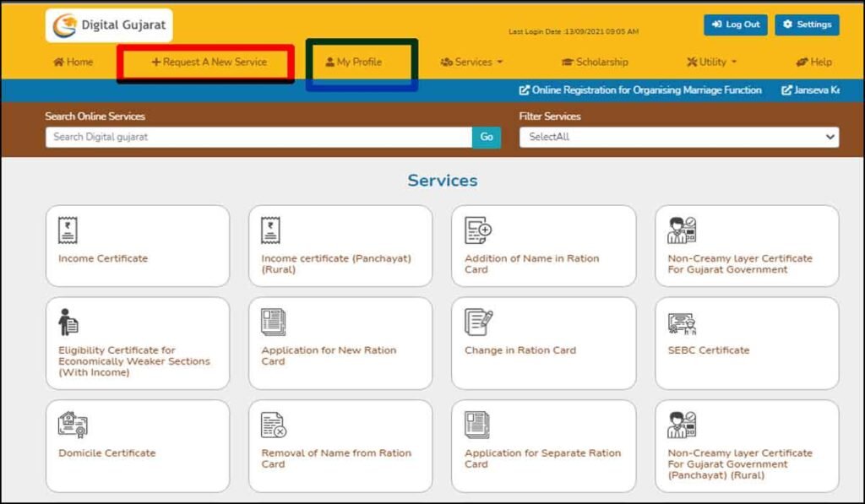Click the Application for New Ration Card icon
The height and width of the screenshot is (504, 865).
(273, 322)
